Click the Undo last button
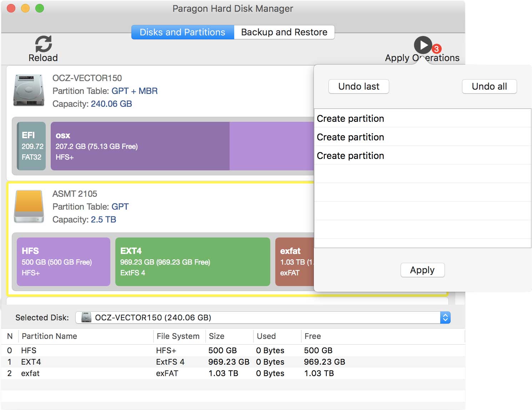Viewport: 532px width, 410px height. (358, 86)
